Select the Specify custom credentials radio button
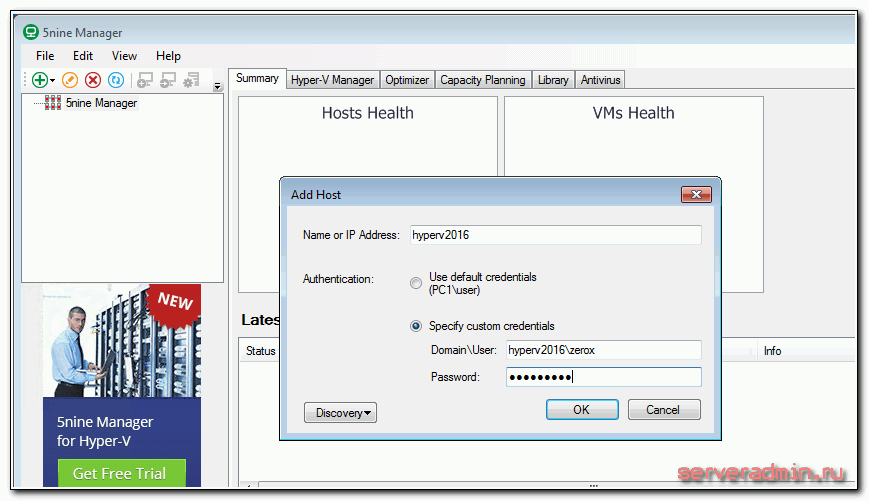The width and height of the screenshot is (869, 501). tap(416, 326)
